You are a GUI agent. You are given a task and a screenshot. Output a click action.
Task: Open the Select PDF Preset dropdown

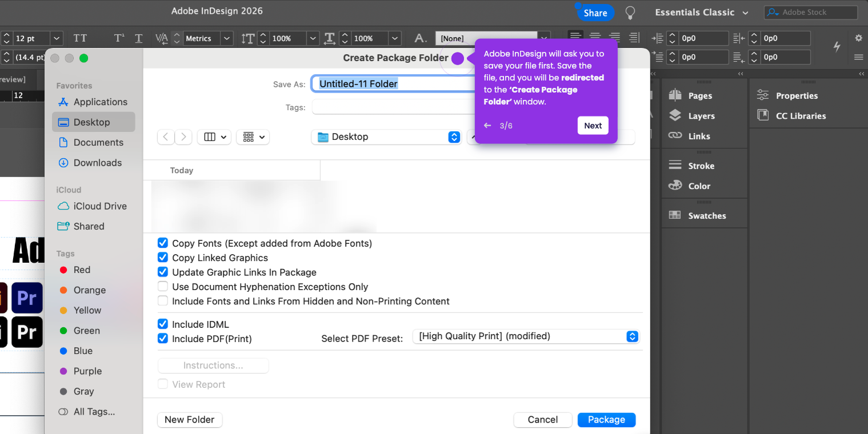tap(526, 336)
